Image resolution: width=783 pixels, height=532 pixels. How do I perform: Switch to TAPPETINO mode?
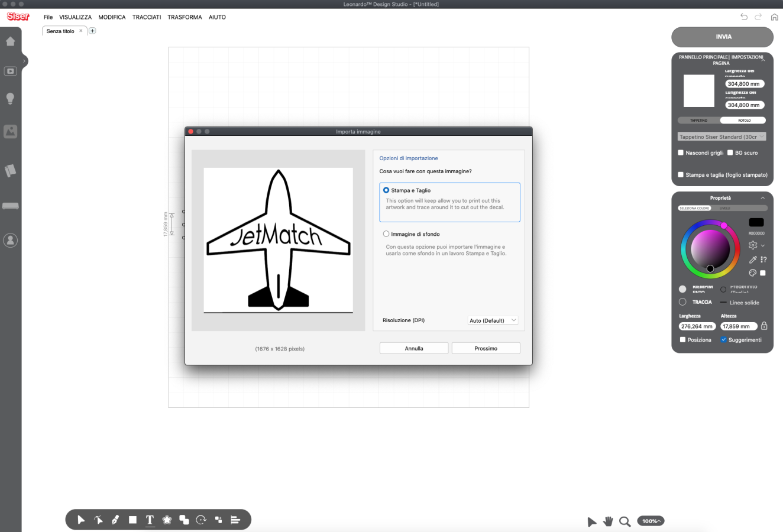698,120
